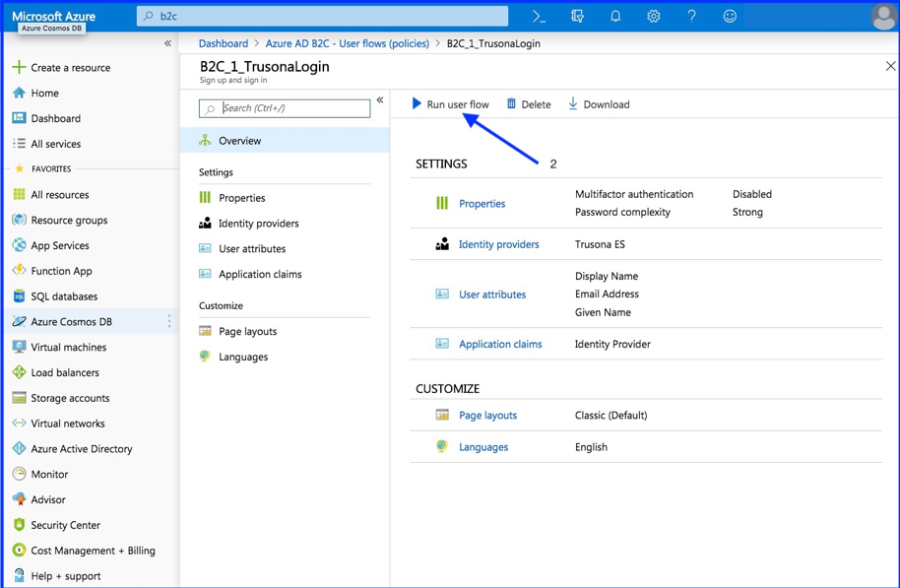900x588 pixels.
Task: Delete the user flow
Action: 529,104
